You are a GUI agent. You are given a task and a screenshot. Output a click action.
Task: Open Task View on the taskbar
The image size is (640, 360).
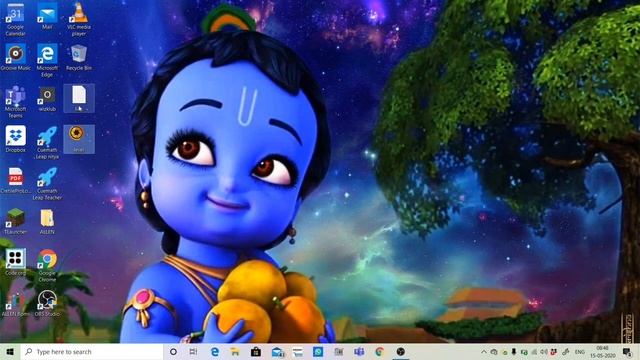click(x=193, y=352)
